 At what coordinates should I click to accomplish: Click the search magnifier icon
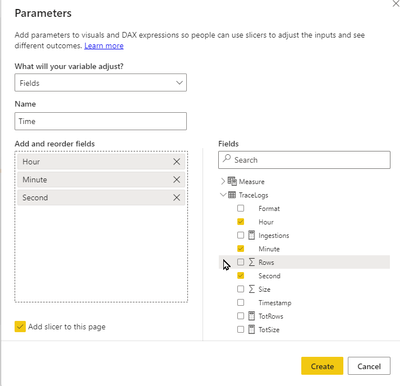227,158
